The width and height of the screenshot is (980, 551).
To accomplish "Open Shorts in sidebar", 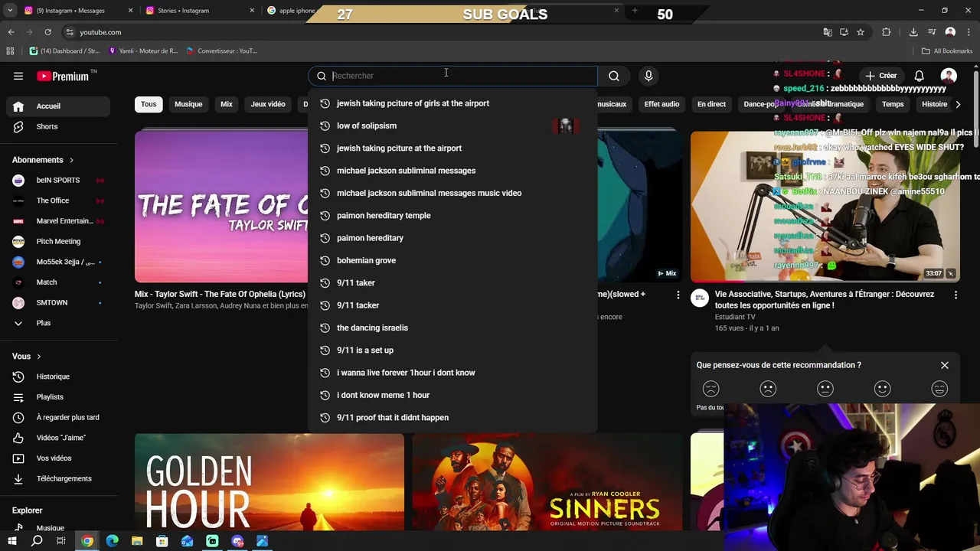I will (58, 126).
